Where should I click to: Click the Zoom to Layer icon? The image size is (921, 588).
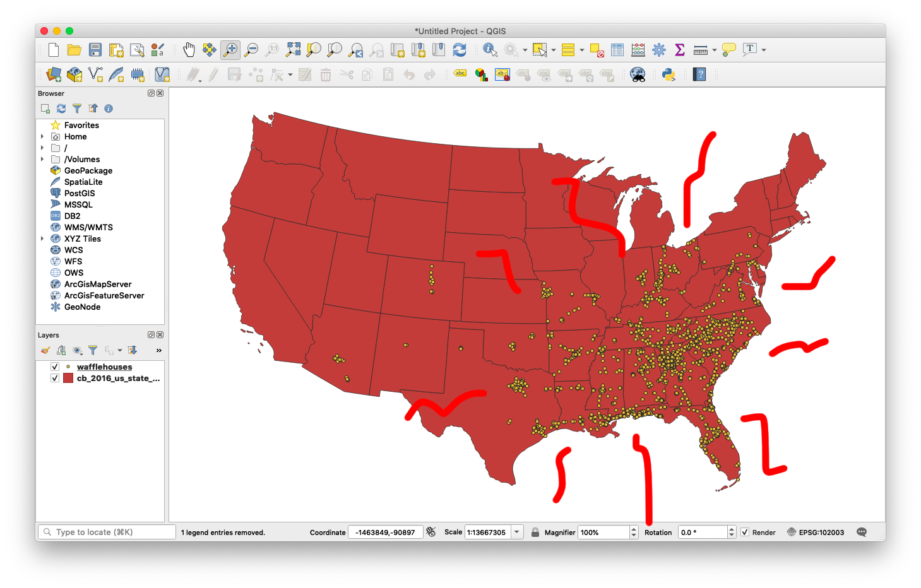pyautogui.click(x=335, y=50)
